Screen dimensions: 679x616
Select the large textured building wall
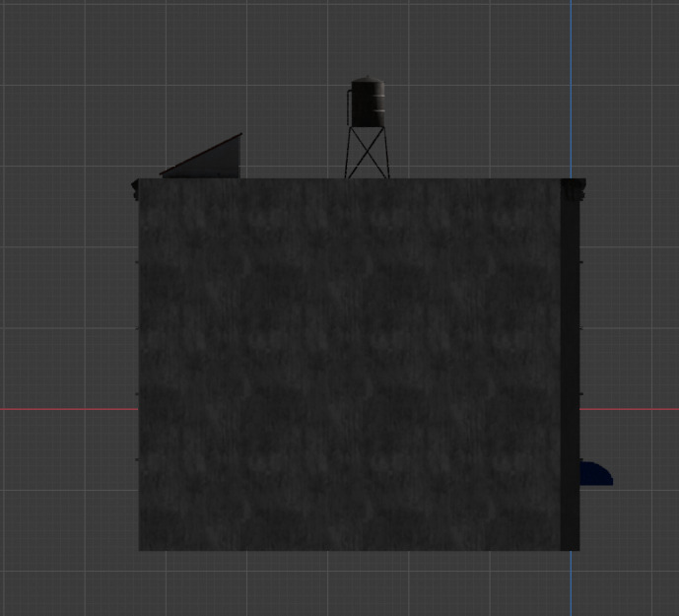[350, 365]
